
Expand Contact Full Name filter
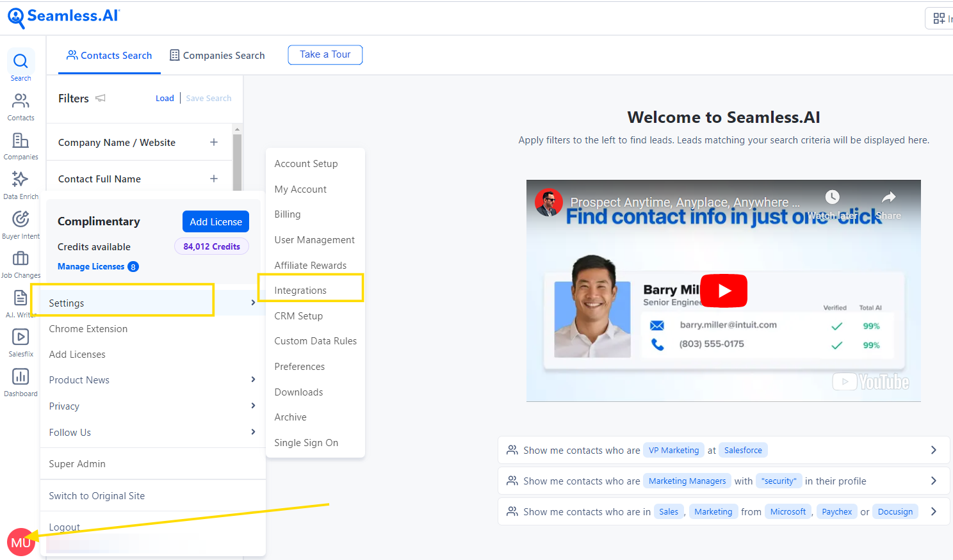coord(214,179)
